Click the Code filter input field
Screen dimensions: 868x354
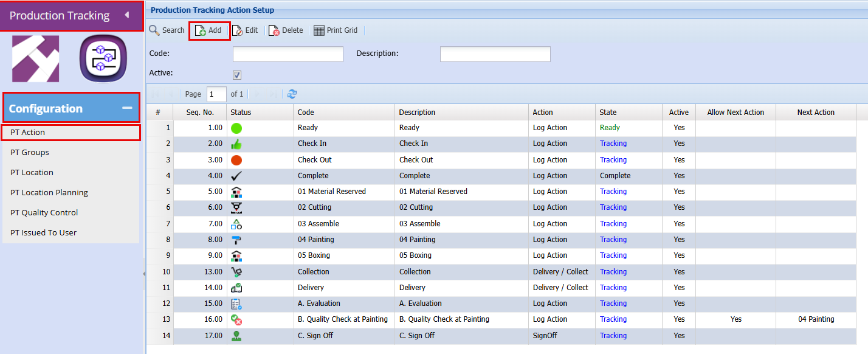[x=288, y=54]
